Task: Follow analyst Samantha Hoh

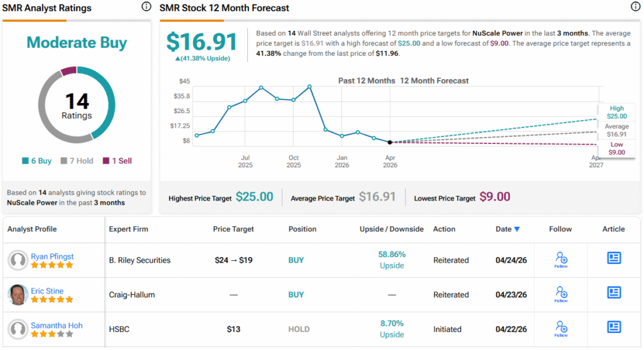Action: point(561,329)
